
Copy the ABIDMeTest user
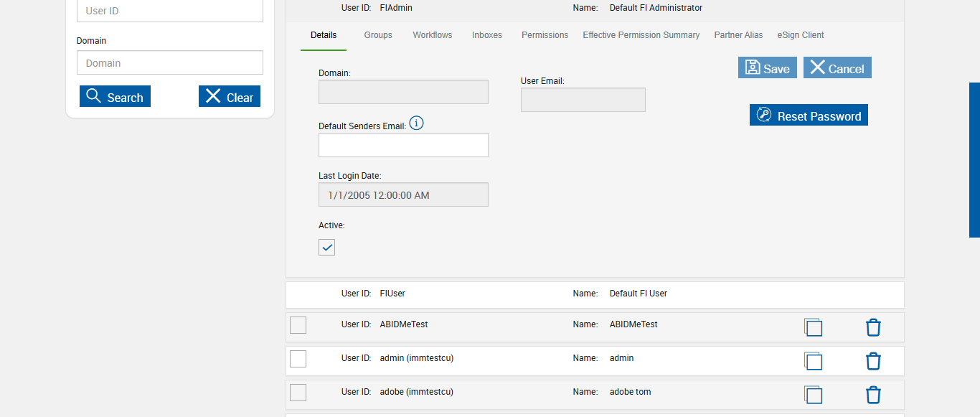click(x=813, y=327)
